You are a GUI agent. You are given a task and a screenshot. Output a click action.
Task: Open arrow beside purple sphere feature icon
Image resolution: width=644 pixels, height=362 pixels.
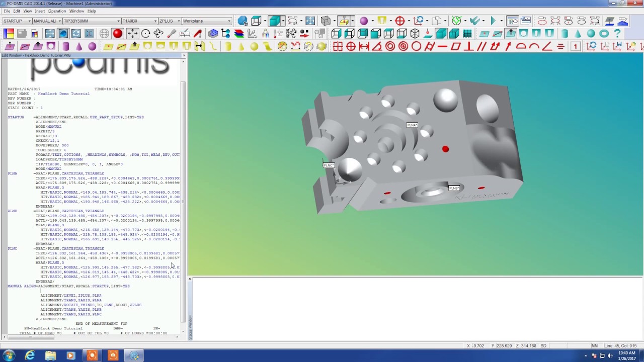tap(372, 21)
